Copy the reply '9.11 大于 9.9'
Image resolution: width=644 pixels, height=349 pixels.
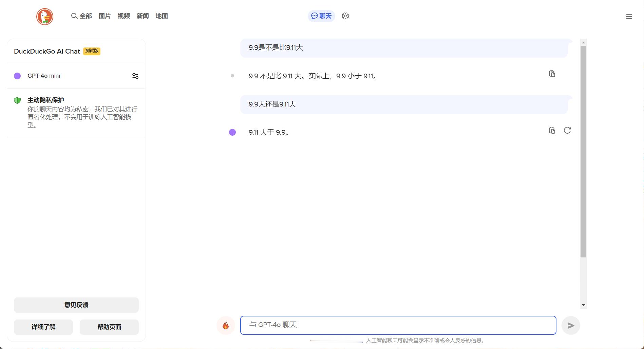coord(552,131)
